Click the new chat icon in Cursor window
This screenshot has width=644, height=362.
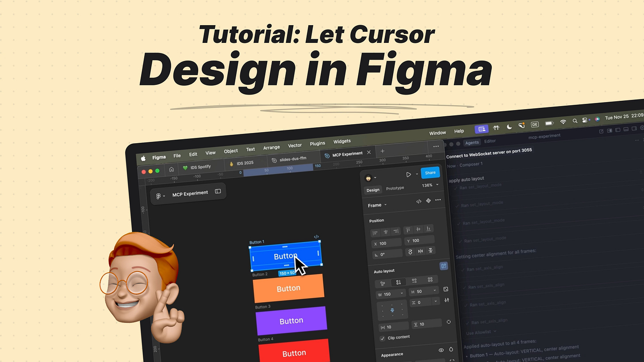[601, 131]
